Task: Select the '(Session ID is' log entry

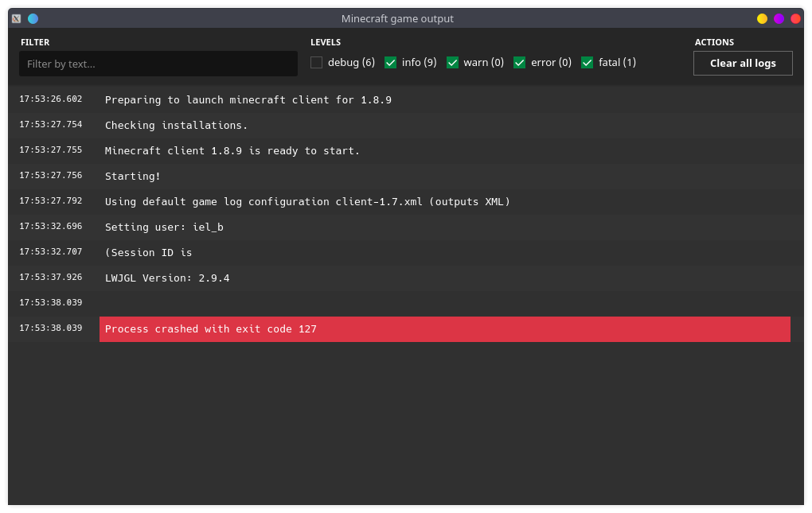Action: pos(149,253)
